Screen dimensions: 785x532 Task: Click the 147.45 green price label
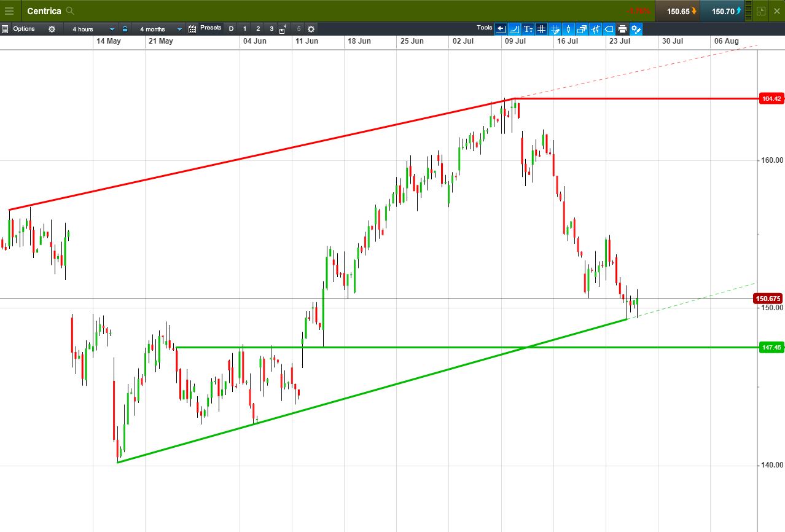tap(771, 347)
